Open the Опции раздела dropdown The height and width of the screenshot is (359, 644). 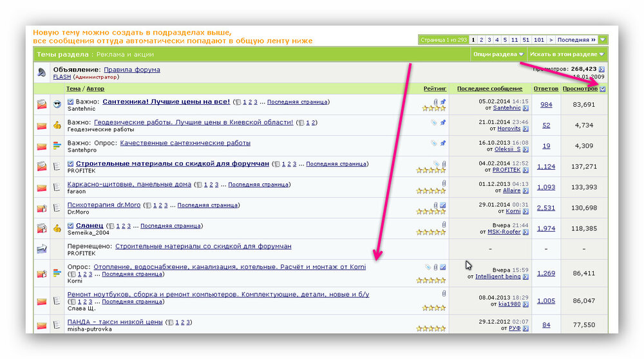click(x=498, y=54)
